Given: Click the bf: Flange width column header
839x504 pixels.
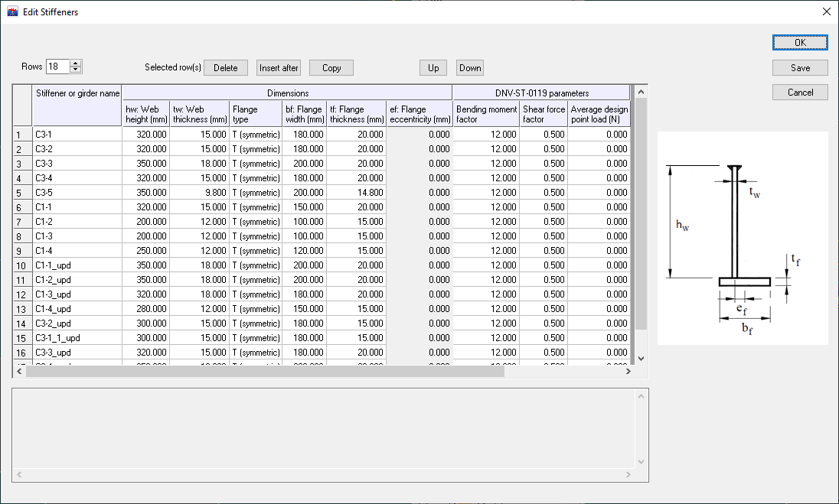Looking at the screenshot, I should pos(305,114).
